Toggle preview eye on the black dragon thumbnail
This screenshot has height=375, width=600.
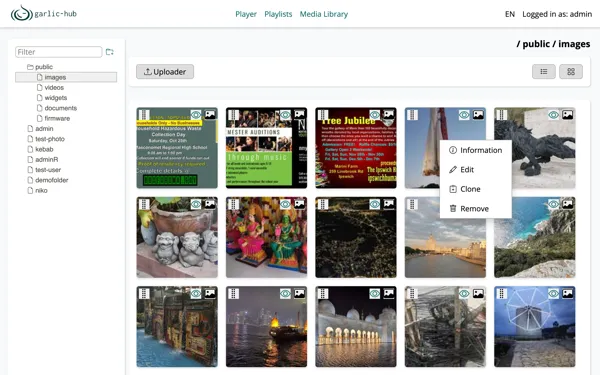click(554, 114)
